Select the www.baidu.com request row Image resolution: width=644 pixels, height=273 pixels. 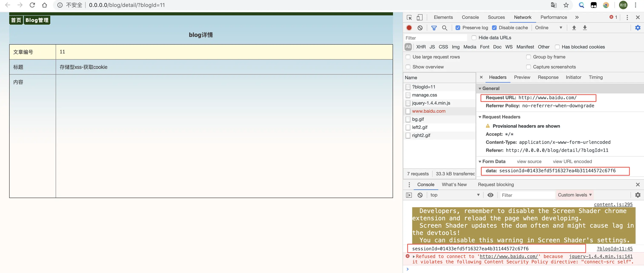click(x=439, y=111)
